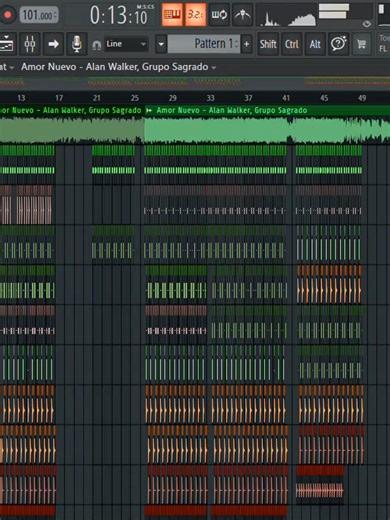Click bar 21 on the timeline
The width and height of the screenshot is (390, 520).
click(97, 98)
